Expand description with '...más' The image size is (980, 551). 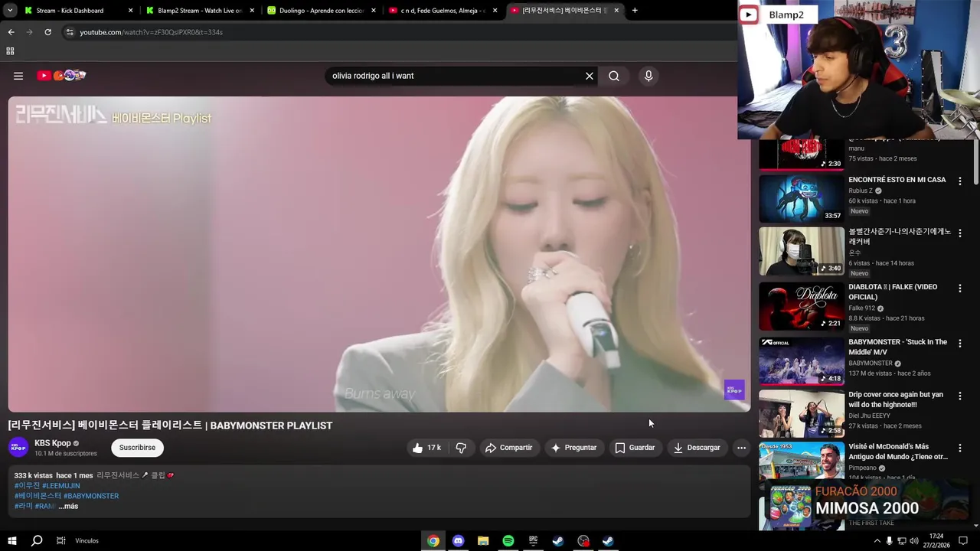[68, 506]
